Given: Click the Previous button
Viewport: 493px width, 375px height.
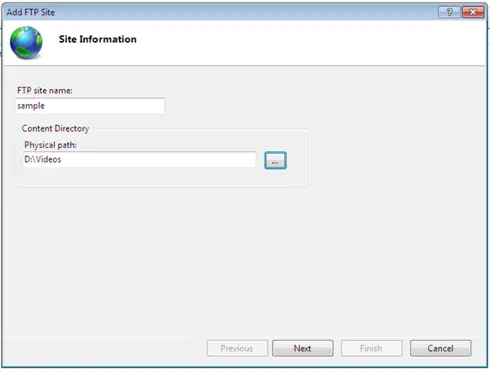Looking at the screenshot, I should [237, 348].
